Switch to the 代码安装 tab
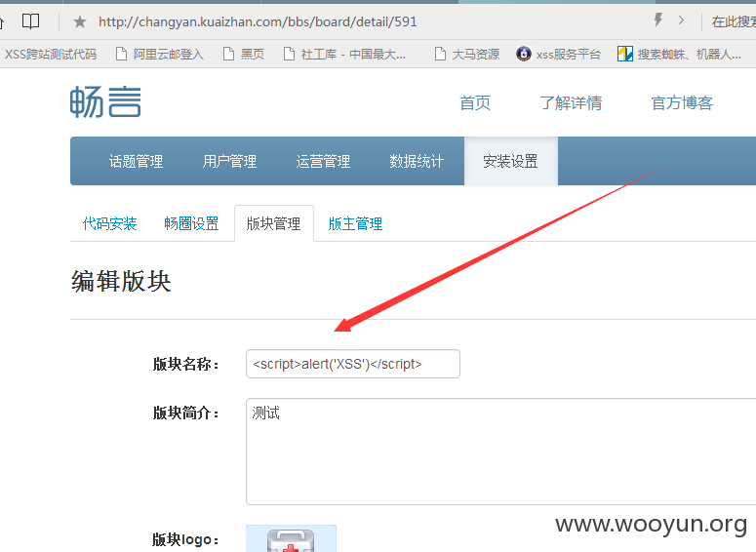The image size is (756, 552). [110, 223]
